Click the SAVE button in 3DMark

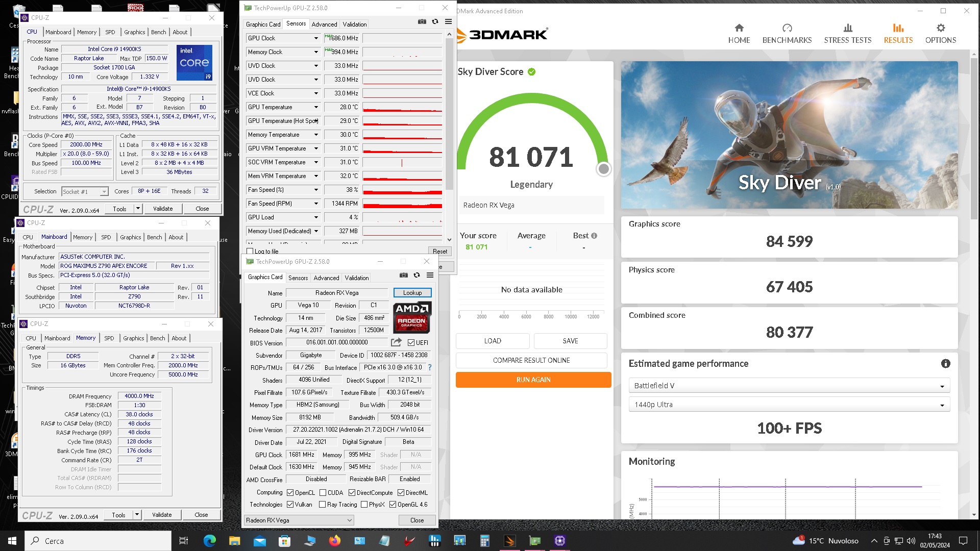pos(570,341)
